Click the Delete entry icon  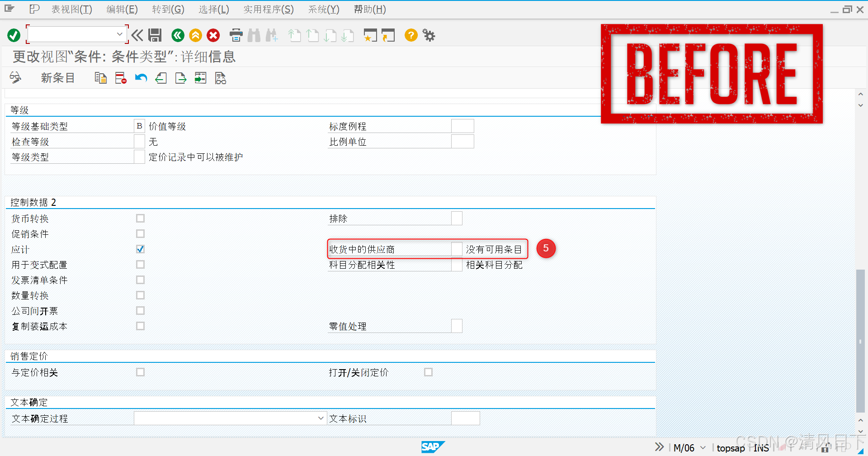click(120, 78)
